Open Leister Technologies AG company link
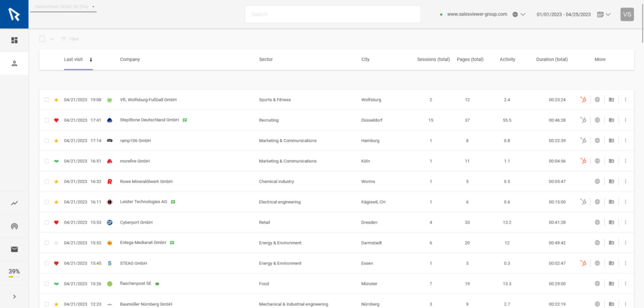The width and height of the screenshot is (644, 308). (x=144, y=202)
